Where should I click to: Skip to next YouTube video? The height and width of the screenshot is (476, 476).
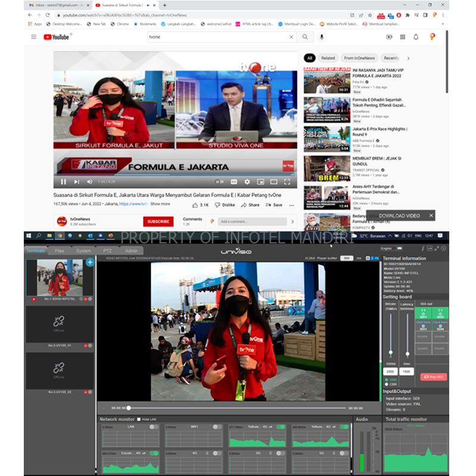click(x=77, y=181)
